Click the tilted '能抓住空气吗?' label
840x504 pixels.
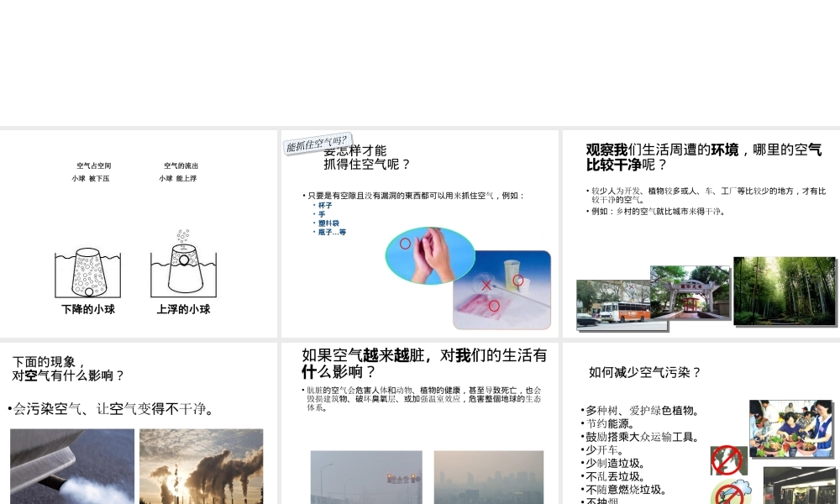click(318, 143)
